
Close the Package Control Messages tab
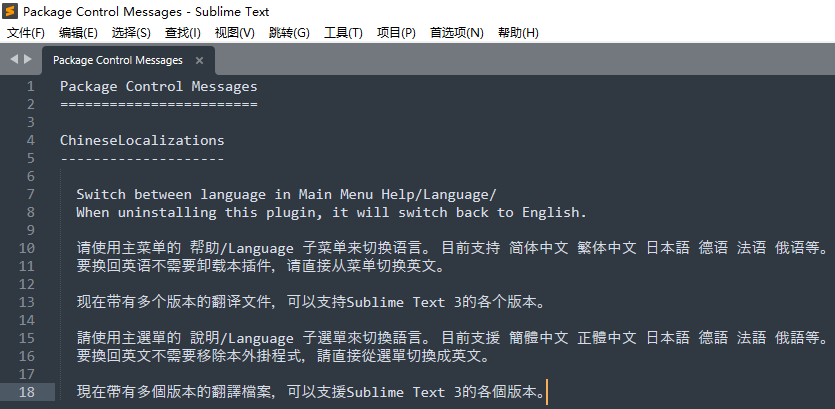coord(199,60)
